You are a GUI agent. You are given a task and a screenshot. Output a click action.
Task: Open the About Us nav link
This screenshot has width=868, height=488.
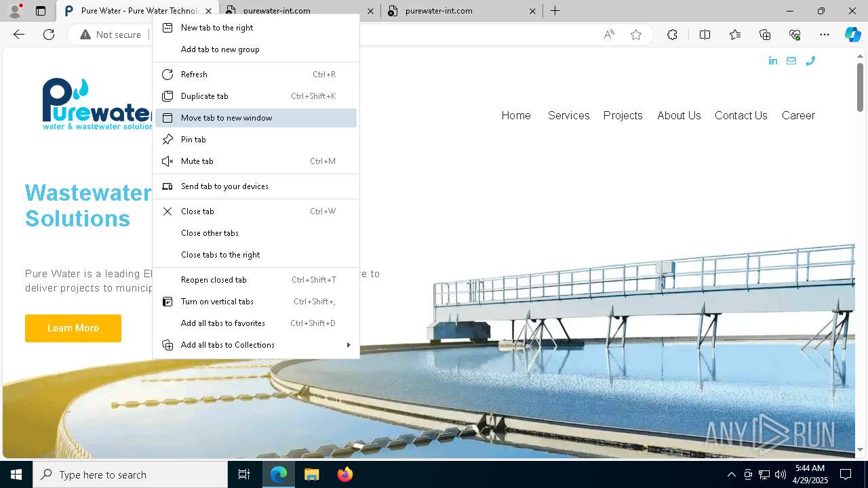pos(679,115)
